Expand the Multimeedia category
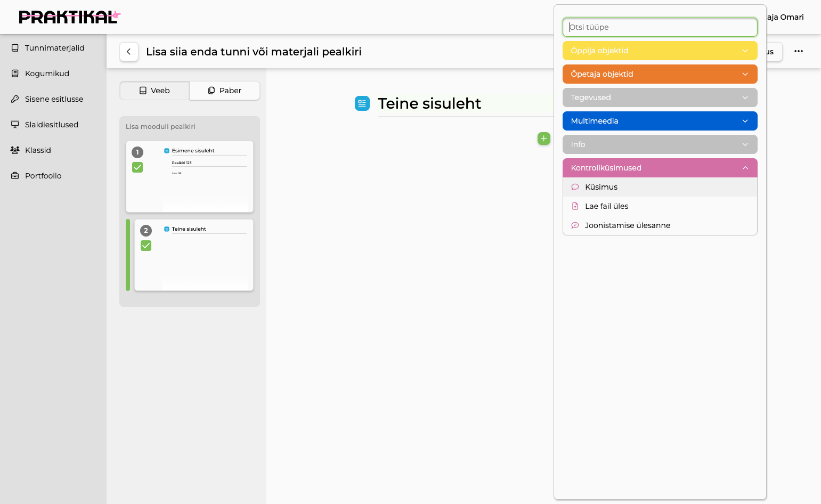The image size is (821, 504). [660, 121]
